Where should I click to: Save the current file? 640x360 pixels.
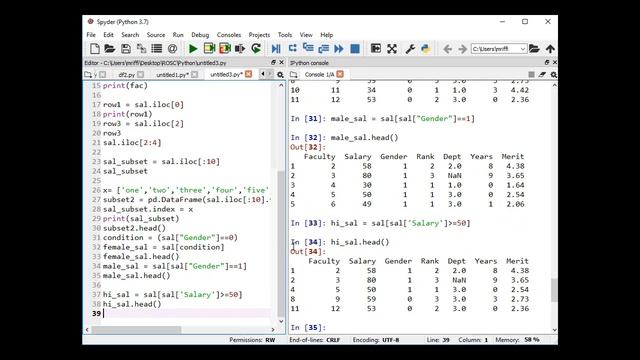pos(126,49)
